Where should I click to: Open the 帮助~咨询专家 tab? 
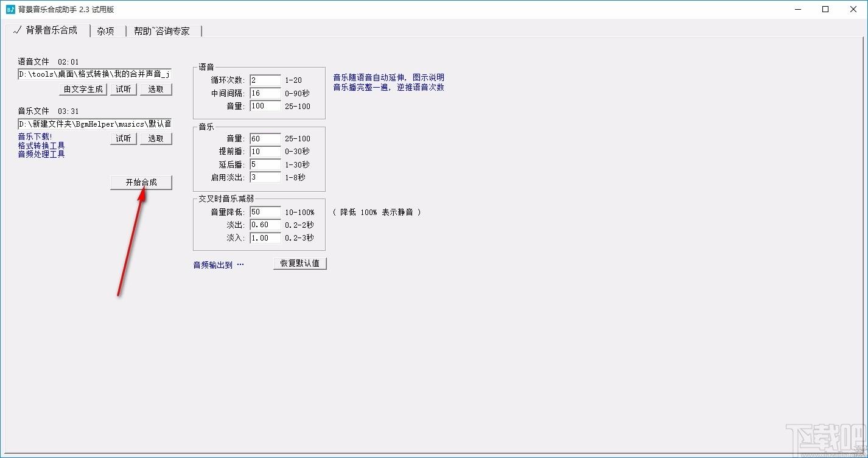pyautogui.click(x=162, y=31)
